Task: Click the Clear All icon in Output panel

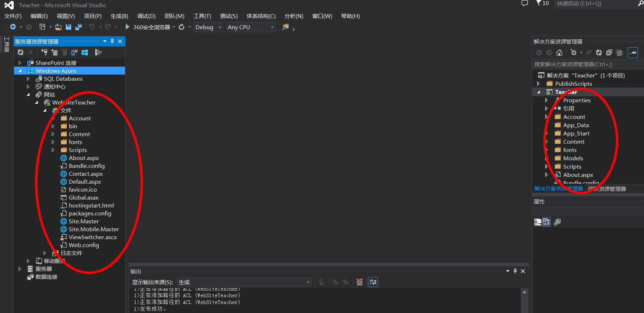Action: pos(359,282)
